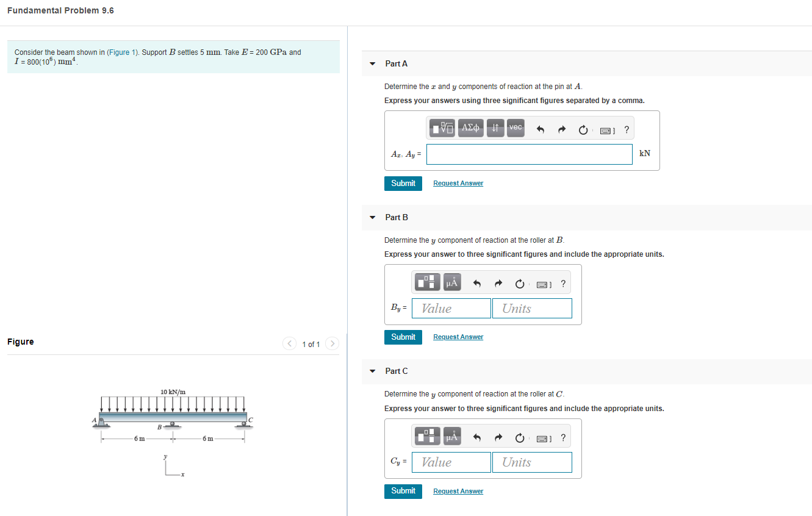This screenshot has width=812, height=516.
Task: Reset the Part C answer fields
Action: point(520,437)
